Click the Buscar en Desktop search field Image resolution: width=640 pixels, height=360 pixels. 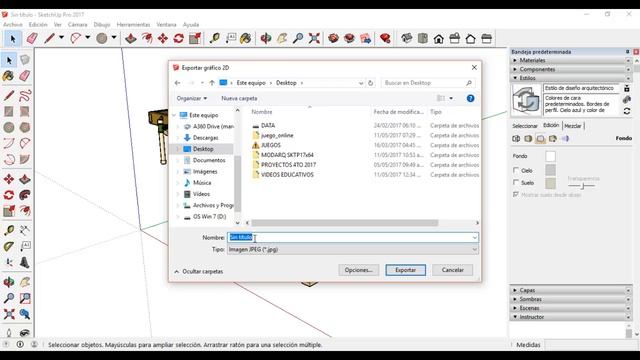pyautogui.click(x=428, y=83)
